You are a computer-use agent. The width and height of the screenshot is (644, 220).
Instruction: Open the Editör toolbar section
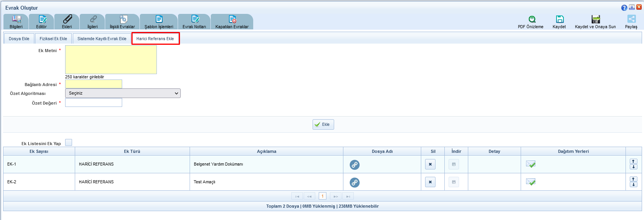42,22
